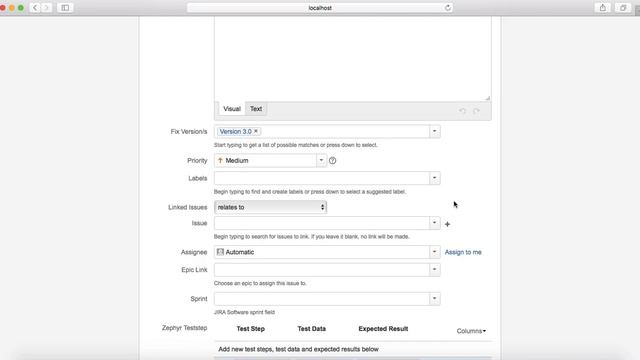
Task: Toggle the Safari sidebar icon
Action: click(x=65, y=8)
